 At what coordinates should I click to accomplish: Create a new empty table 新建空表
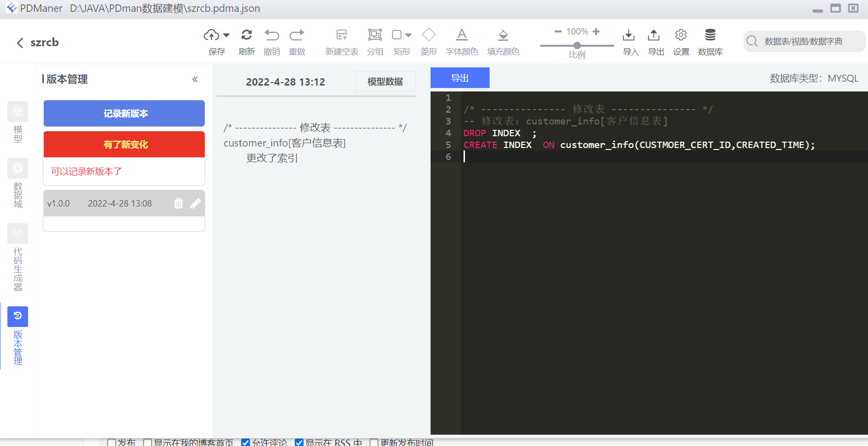[x=341, y=42]
